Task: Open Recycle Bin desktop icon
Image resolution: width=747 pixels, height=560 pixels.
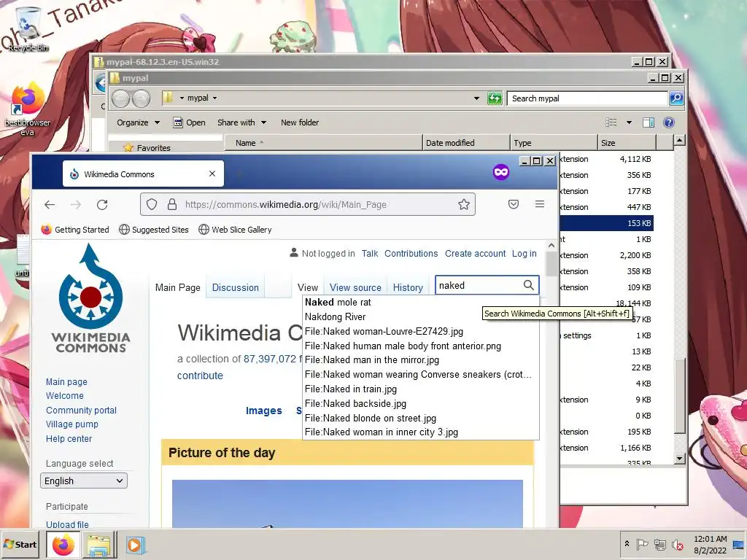Action: [28, 29]
